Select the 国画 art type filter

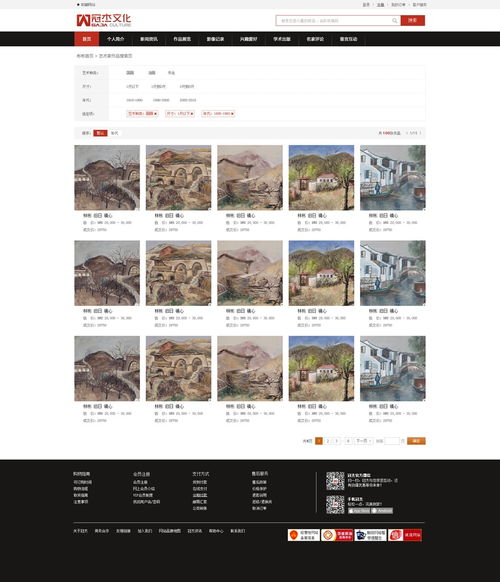point(130,73)
